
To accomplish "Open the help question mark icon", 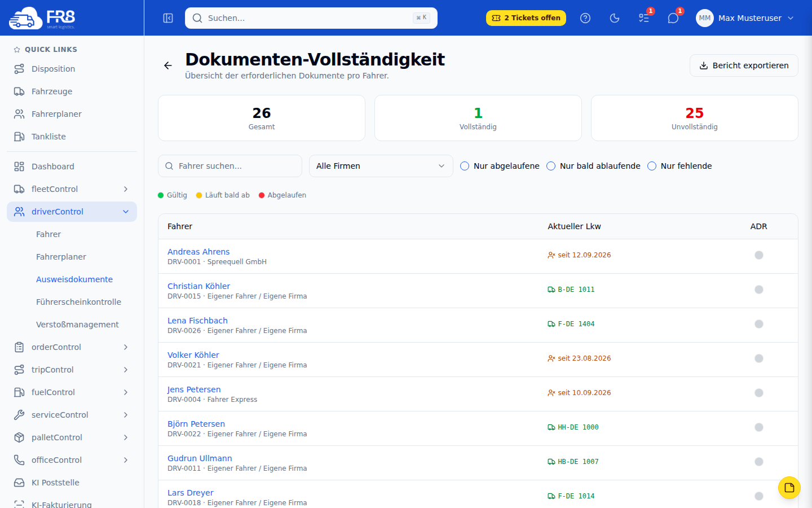I will point(585,18).
